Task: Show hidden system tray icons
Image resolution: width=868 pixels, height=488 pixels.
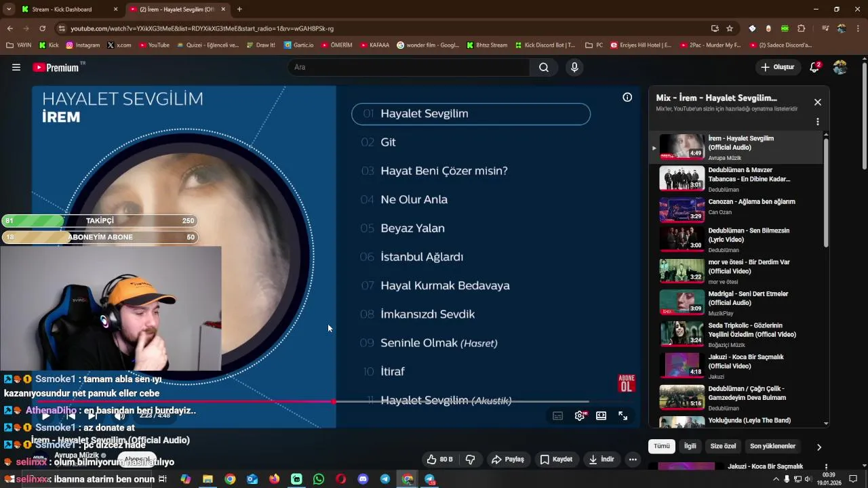Action: pos(776,479)
